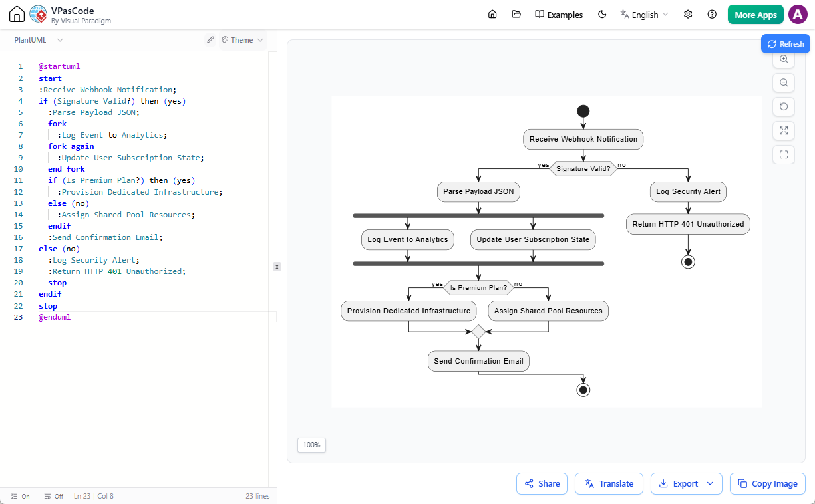The image size is (815, 504).
Task: Open settings via the gear icon
Action: (x=688, y=15)
